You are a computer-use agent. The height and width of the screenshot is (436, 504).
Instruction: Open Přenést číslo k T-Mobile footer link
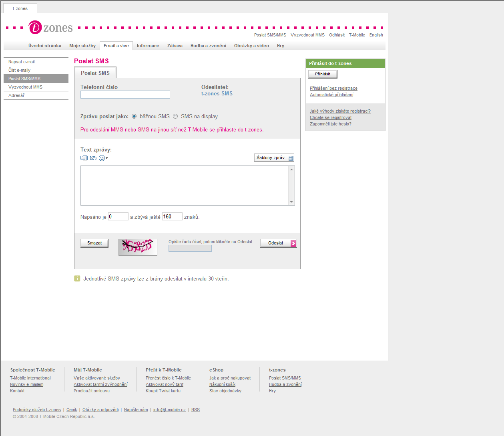click(x=168, y=378)
